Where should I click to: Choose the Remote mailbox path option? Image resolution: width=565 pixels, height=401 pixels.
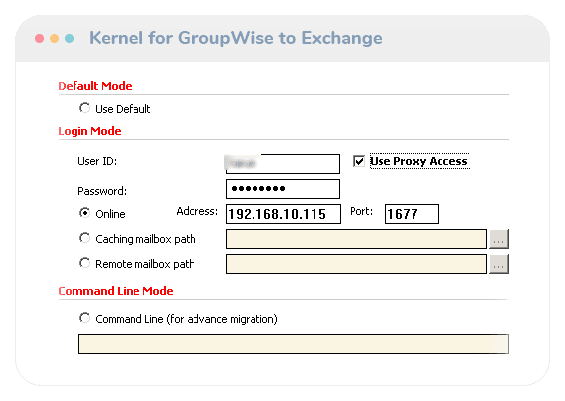click(x=85, y=263)
